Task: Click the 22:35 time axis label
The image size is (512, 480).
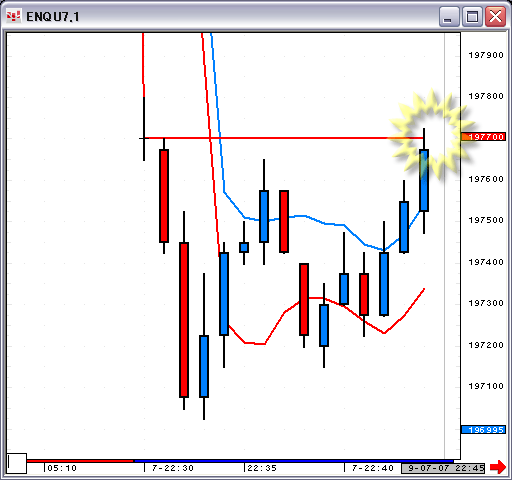Action: (x=262, y=468)
